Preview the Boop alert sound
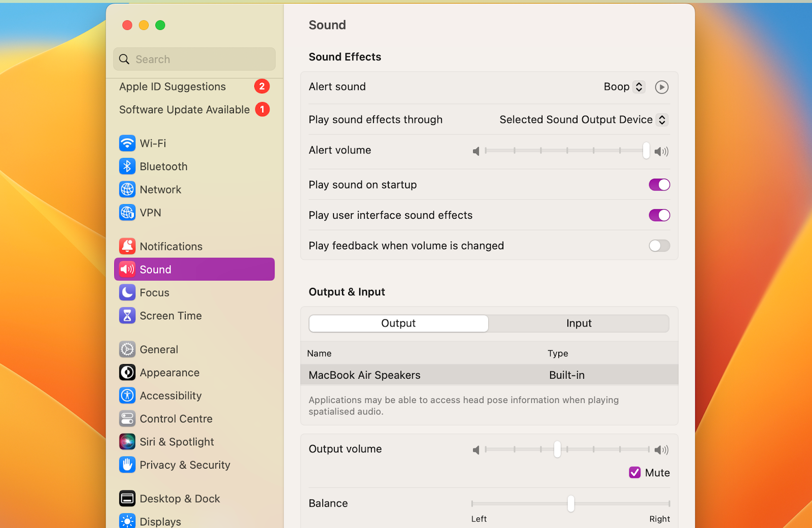This screenshot has height=528, width=812. point(661,87)
